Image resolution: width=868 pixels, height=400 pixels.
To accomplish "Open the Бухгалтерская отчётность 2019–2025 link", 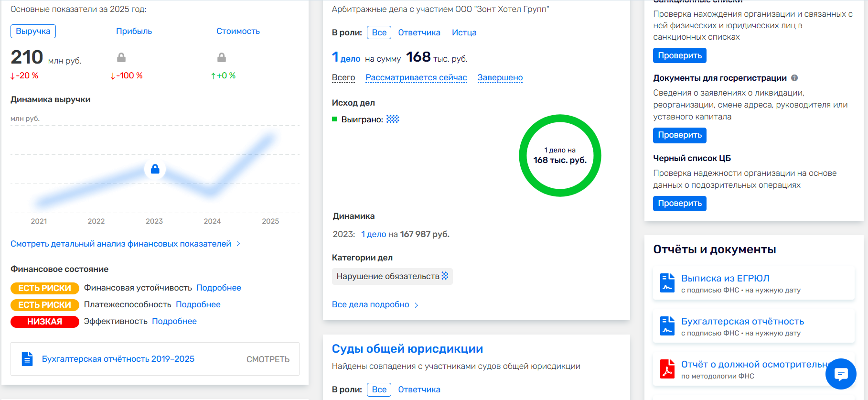I will (x=118, y=359).
